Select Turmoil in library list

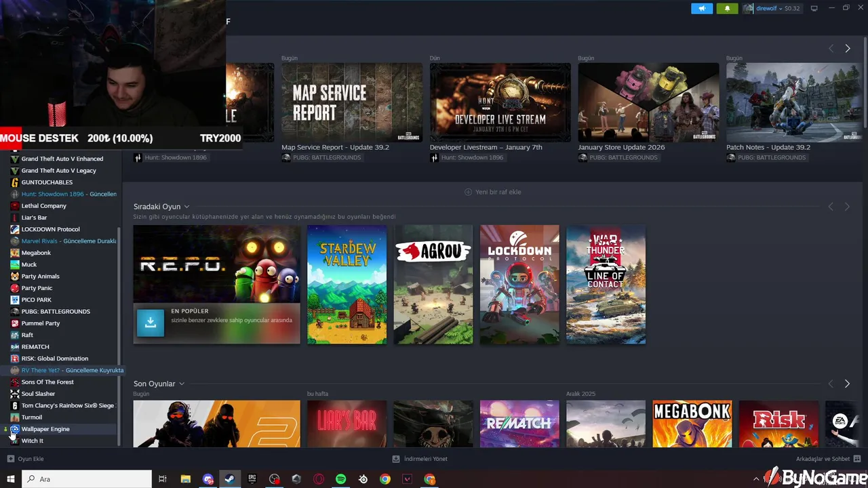coord(32,418)
